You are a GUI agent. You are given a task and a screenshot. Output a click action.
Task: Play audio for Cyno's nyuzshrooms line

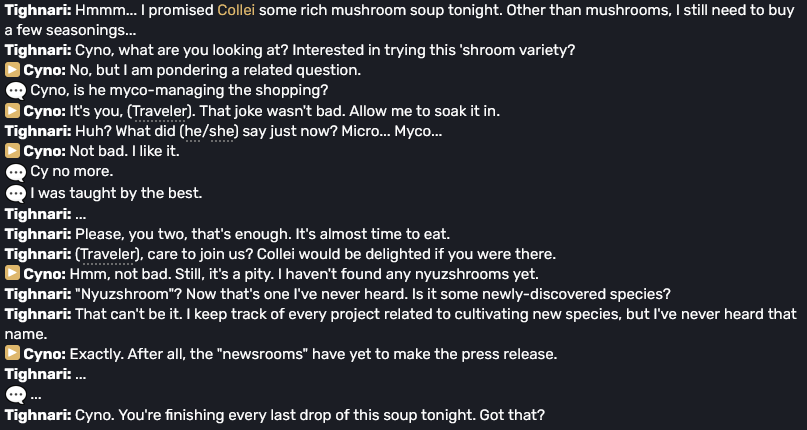click(12, 273)
